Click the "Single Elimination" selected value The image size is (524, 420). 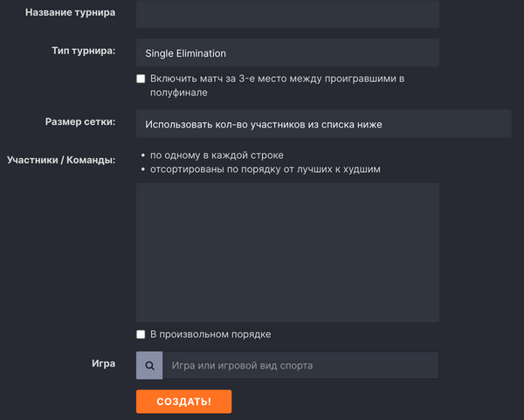click(x=186, y=52)
